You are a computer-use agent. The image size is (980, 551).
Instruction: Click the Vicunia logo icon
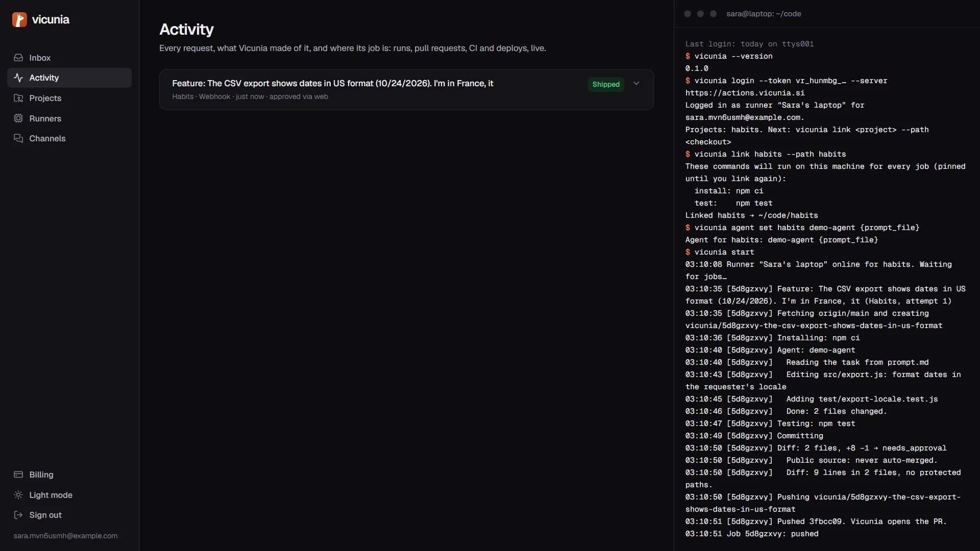[19, 19]
